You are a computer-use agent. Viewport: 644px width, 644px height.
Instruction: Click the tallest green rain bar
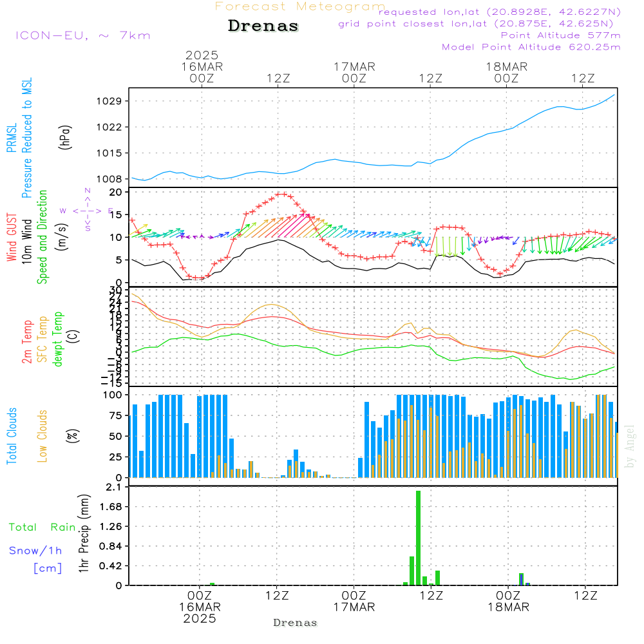click(x=418, y=538)
